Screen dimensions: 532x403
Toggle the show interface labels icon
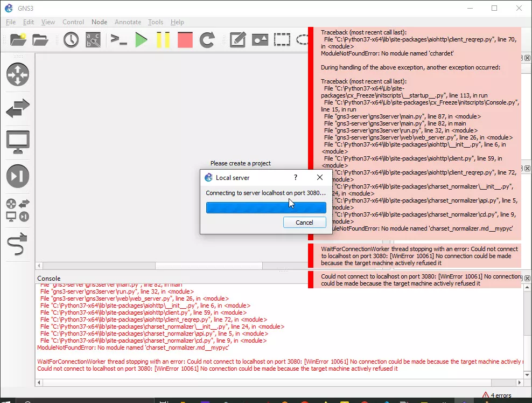93,40
